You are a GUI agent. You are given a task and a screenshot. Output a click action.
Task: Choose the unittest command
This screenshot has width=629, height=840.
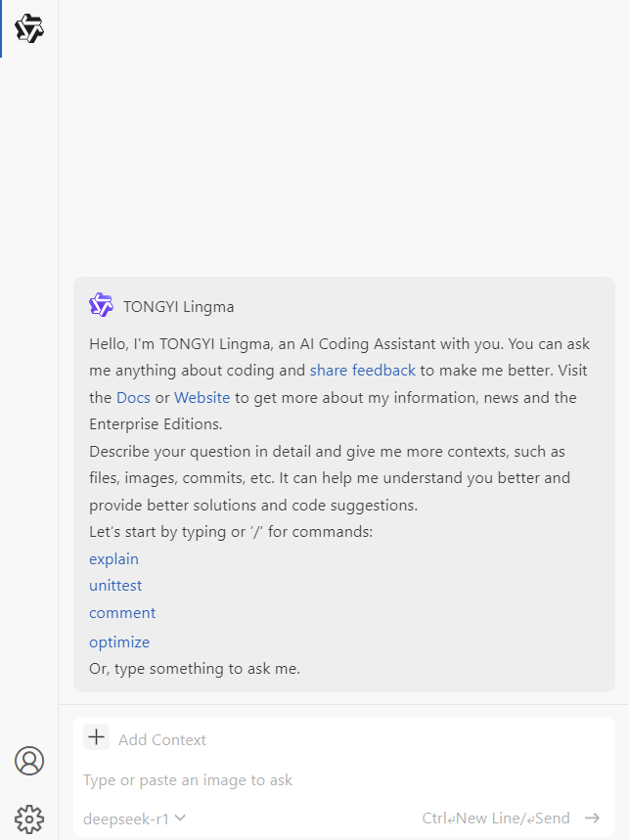click(115, 586)
